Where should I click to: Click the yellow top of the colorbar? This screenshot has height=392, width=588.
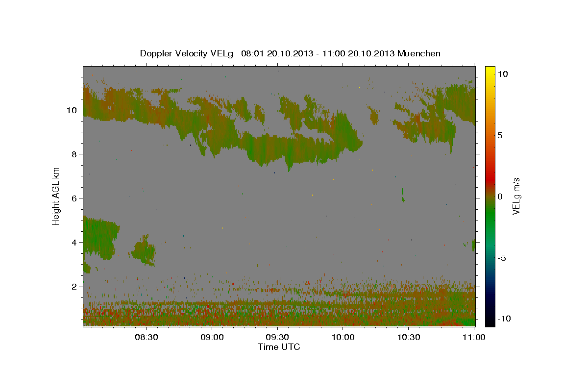(x=490, y=71)
